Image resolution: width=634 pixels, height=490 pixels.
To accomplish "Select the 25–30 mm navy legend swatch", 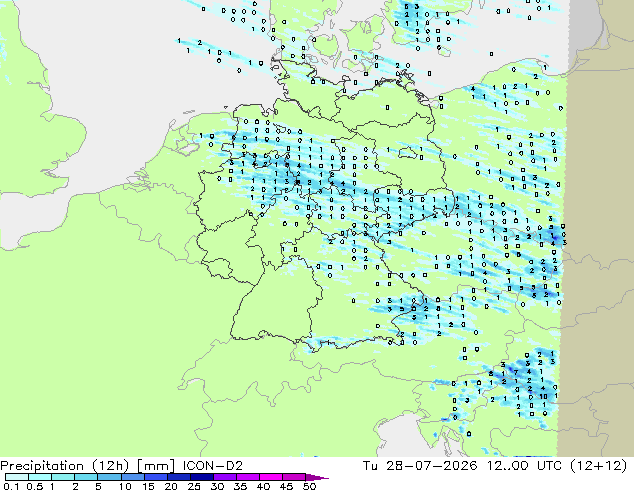I will tap(202, 477).
